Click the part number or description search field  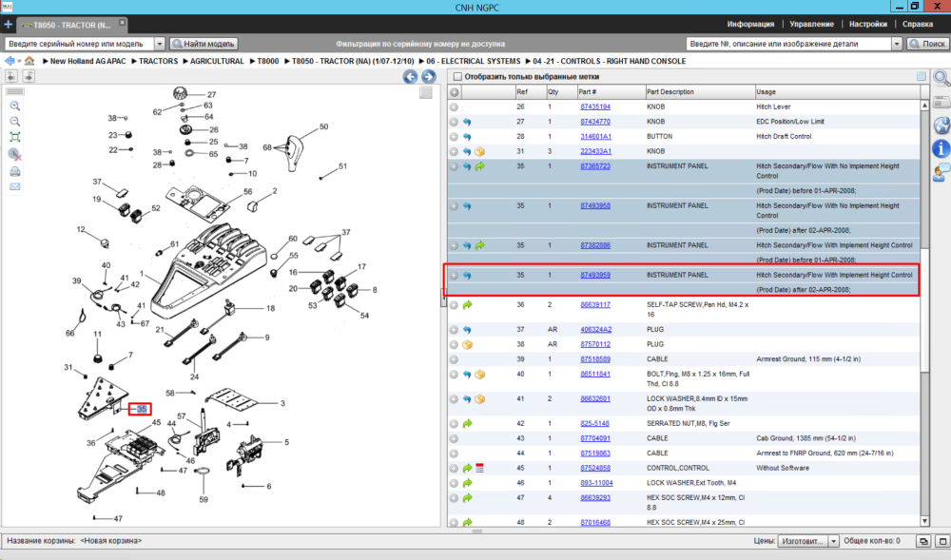(788, 44)
